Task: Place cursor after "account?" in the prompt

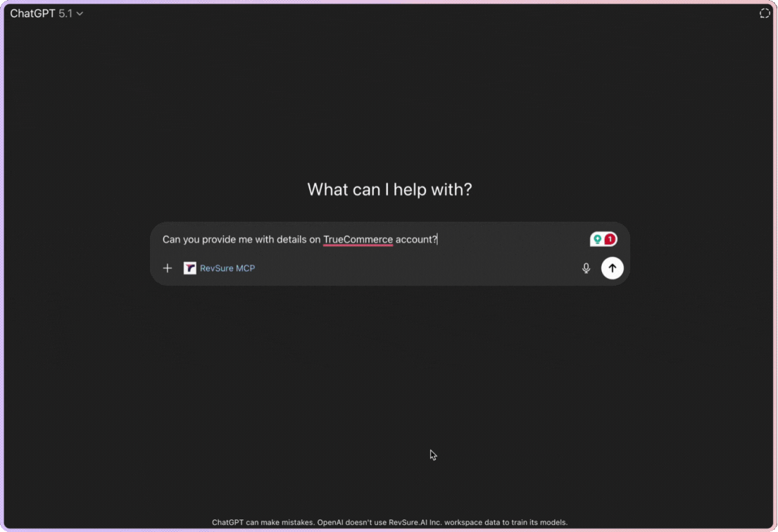Action: 437,239
